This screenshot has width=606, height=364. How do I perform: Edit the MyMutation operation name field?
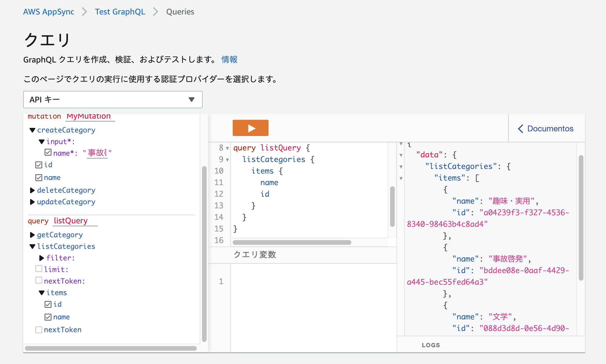90,117
